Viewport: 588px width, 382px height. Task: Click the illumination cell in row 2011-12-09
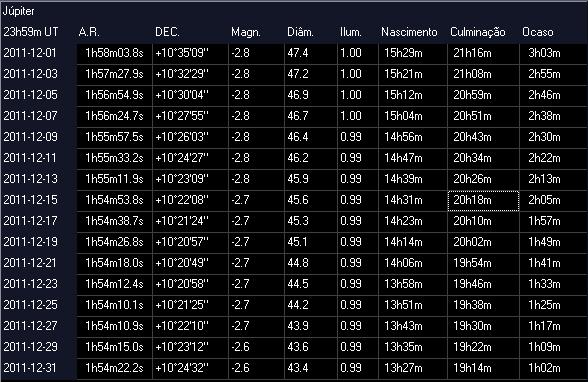358,137
